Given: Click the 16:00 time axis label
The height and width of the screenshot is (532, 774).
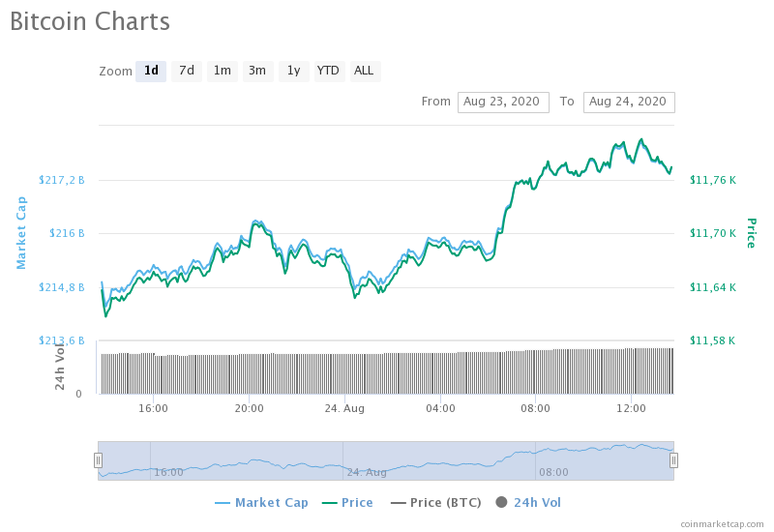Looking at the screenshot, I should (153, 408).
